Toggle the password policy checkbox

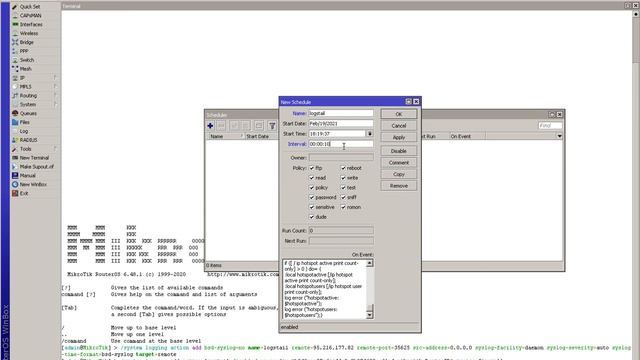coord(312,198)
